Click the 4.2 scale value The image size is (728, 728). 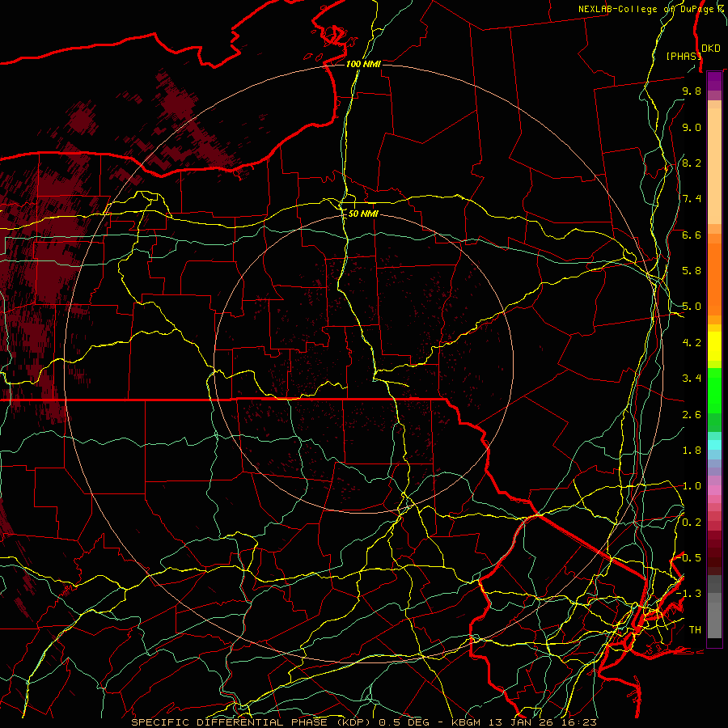pyautogui.click(x=692, y=343)
